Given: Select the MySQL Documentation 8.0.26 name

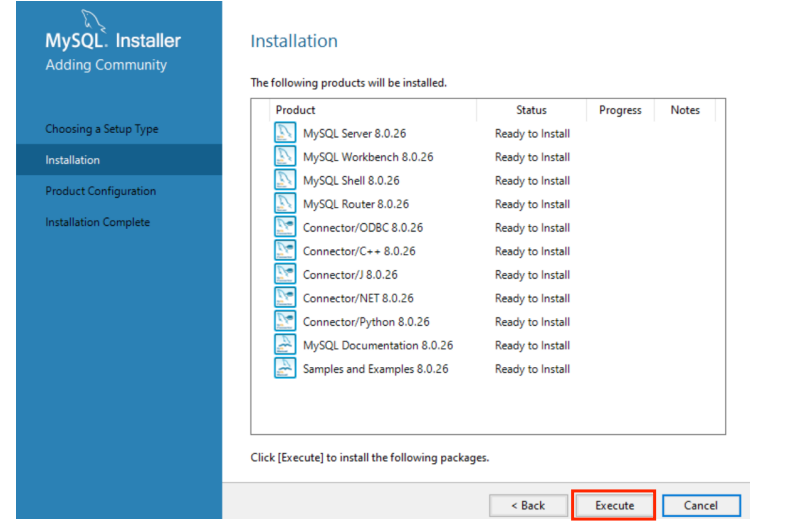Looking at the screenshot, I should coord(378,346).
